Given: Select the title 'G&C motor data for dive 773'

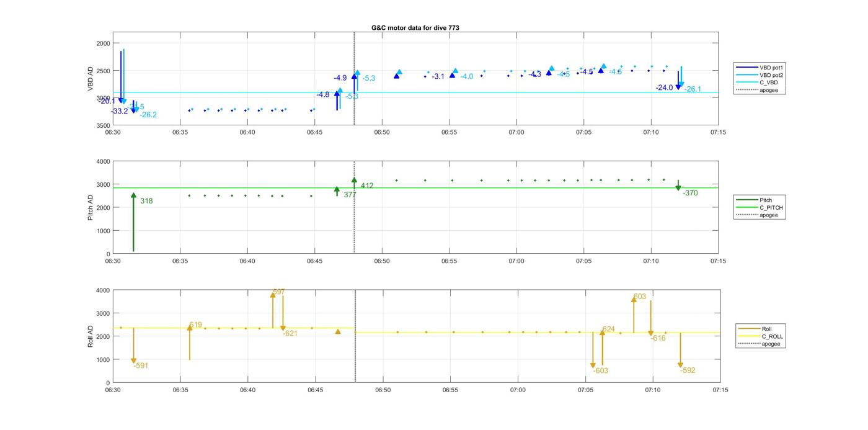Looking at the screenshot, I should point(415,28).
